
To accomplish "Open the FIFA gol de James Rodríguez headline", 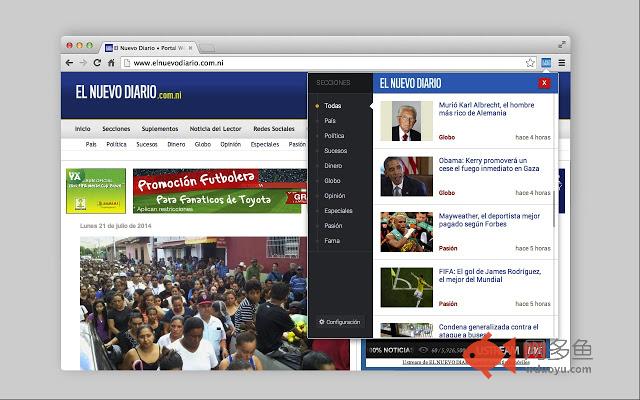I will tap(490, 276).
